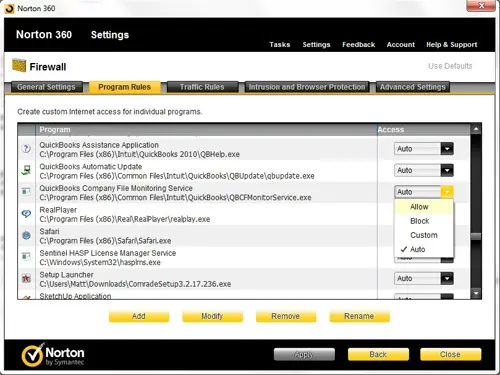
Task: Click the QuickBooks Automatic Update program icon
Action: click(26, 170)
